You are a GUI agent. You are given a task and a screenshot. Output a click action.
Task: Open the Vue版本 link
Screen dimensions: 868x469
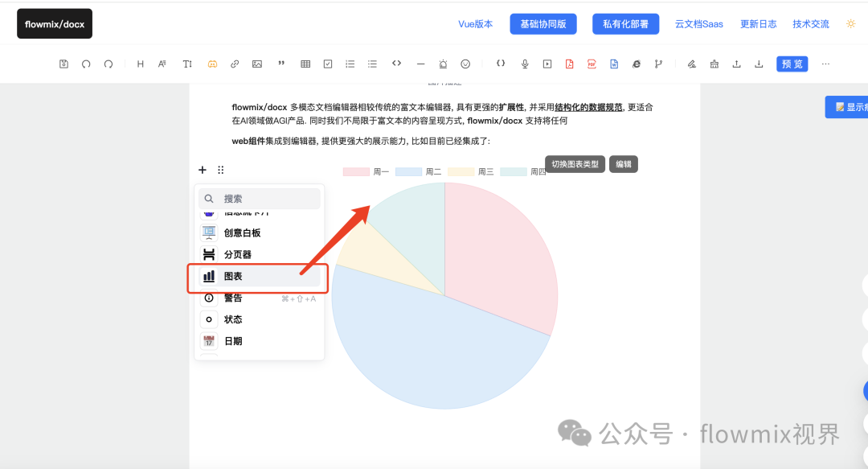pyautogui.click(x=476, y=24)
